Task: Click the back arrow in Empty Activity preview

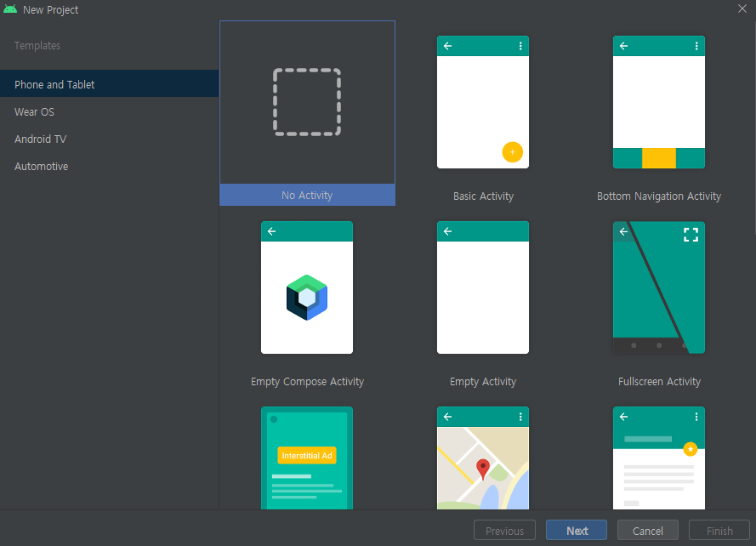Action: pyautogui.click(x=447, y=231)
